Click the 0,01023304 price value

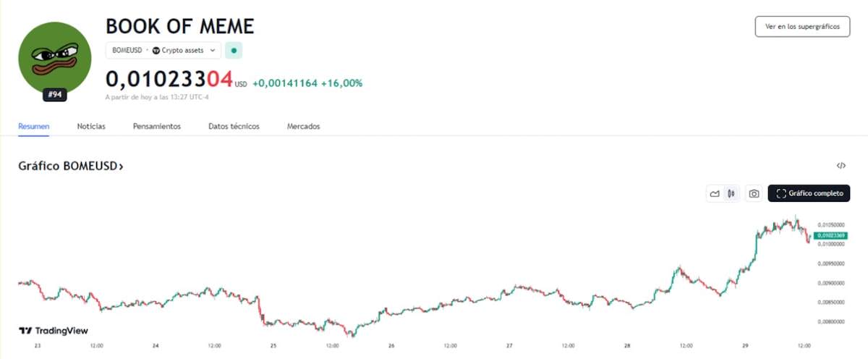(169, 78)
